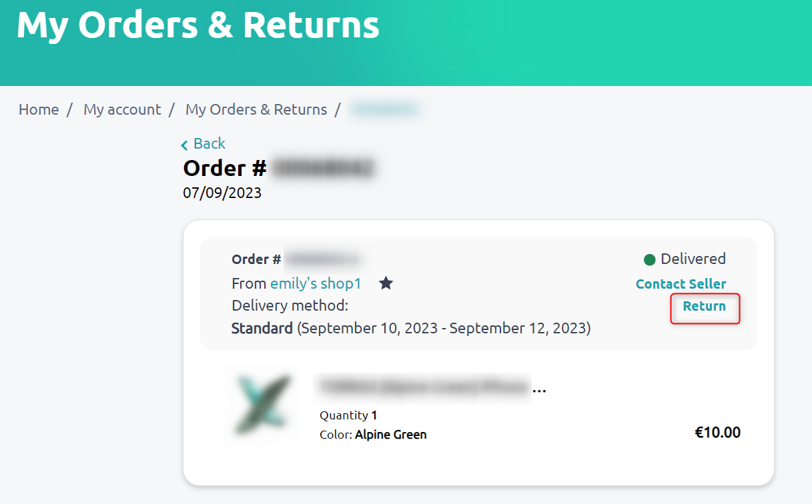Click the green Delivered status dot
Viewport: 812px width, 504px height.
pyautogui.click(x=649, y=259)
